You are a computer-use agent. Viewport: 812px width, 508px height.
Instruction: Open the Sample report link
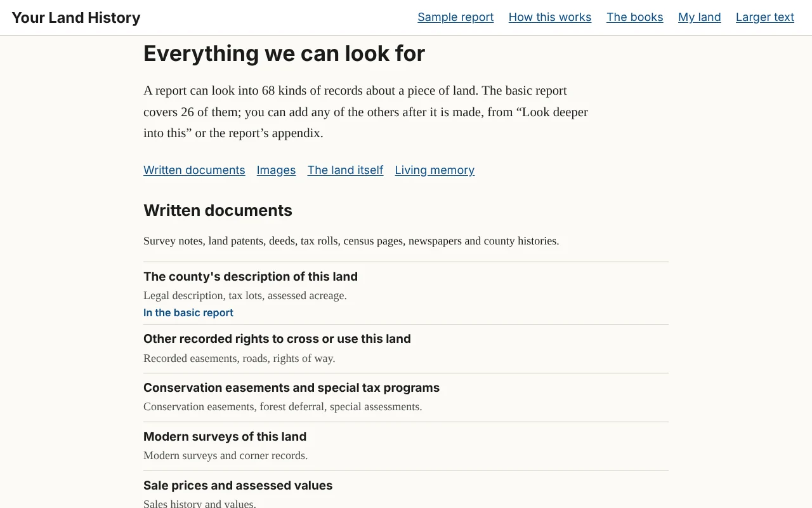(x=455, y=17)
